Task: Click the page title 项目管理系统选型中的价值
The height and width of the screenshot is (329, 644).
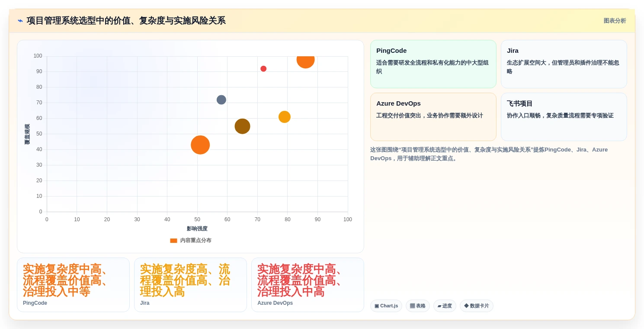Action: coord(126,21)
